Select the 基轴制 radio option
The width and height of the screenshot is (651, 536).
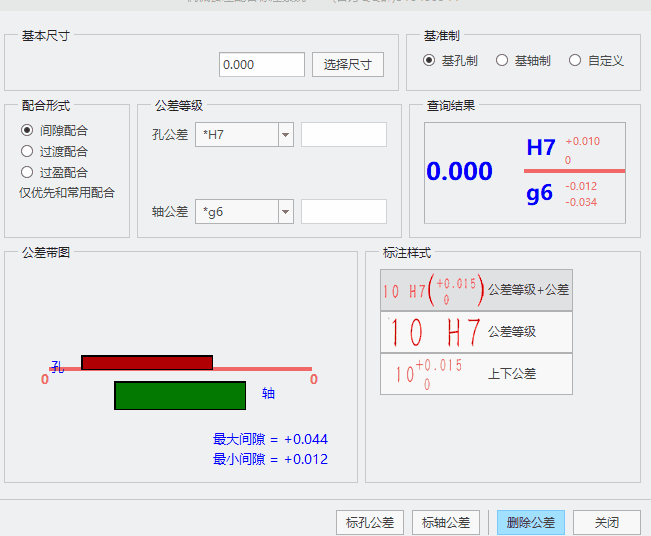[x=502, y=61]
